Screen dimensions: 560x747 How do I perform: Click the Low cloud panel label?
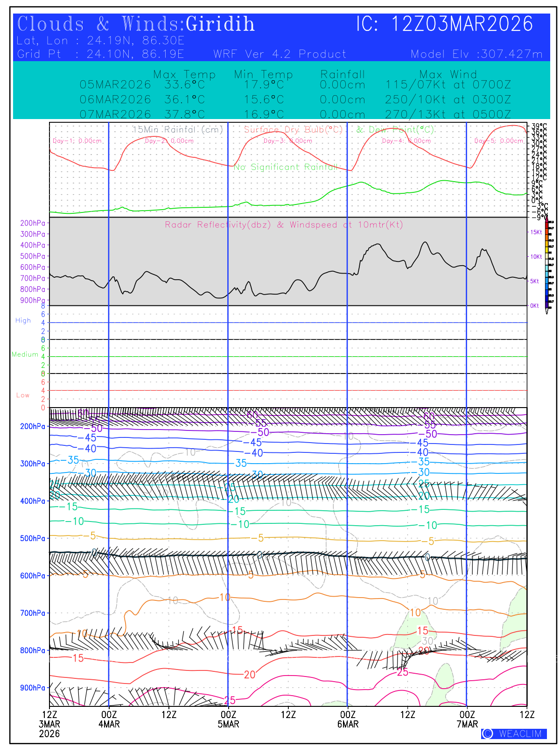point(23,395)
